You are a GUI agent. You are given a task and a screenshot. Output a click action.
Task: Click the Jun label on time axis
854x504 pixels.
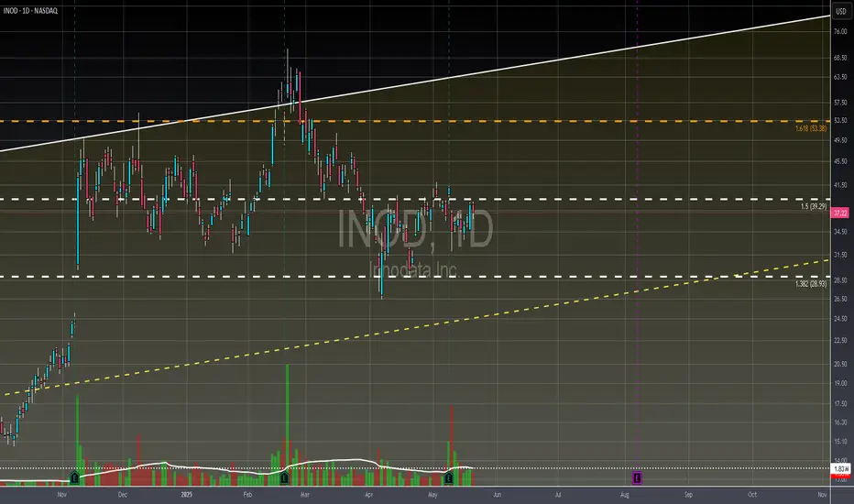[497, 495]
